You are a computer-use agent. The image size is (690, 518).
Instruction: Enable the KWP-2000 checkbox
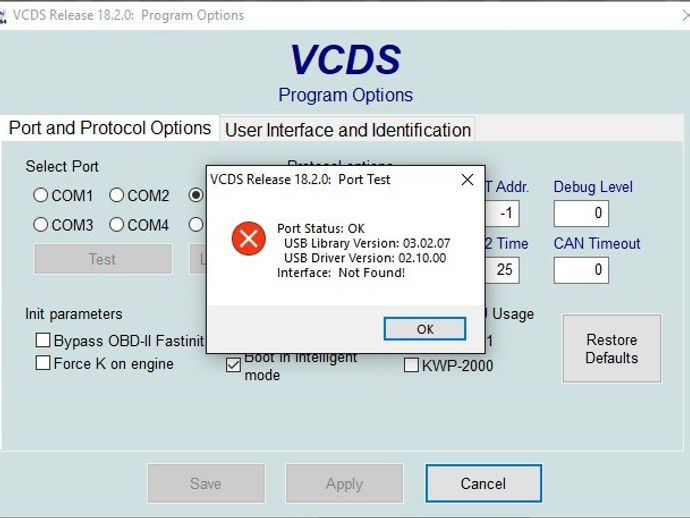(411, 365)
